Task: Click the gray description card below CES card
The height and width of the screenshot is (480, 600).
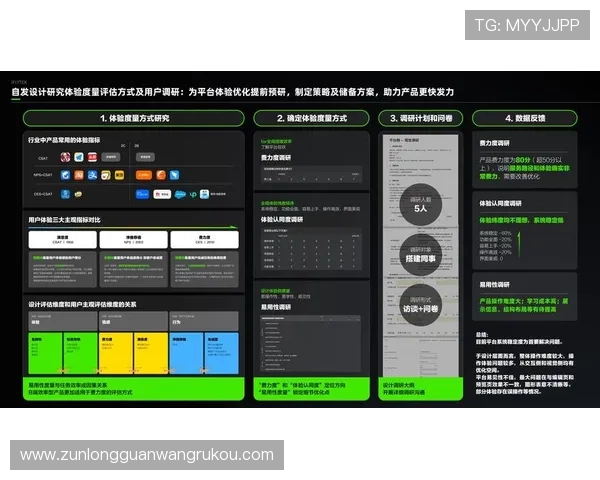Action: [205, 269]
